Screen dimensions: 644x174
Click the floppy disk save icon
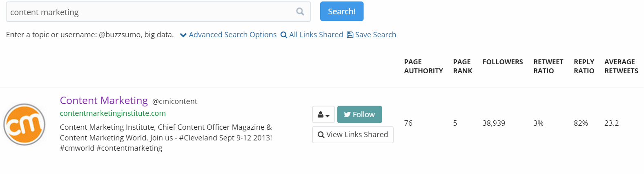[x=350, y=35]
